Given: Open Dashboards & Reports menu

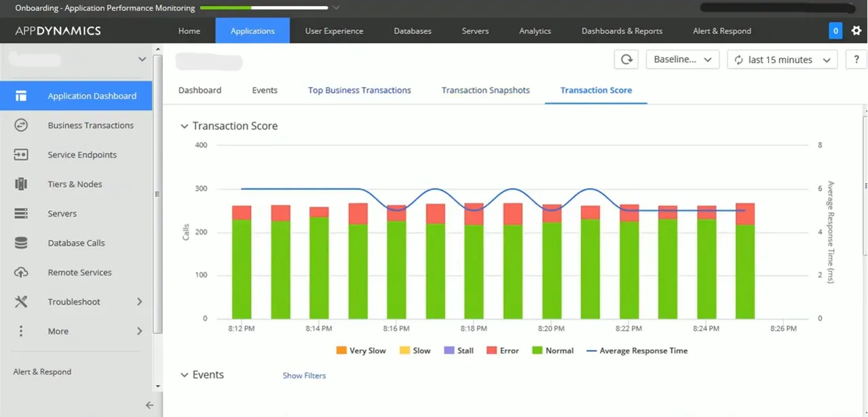Looking at the screenshot, I should (x=622, y=31).
